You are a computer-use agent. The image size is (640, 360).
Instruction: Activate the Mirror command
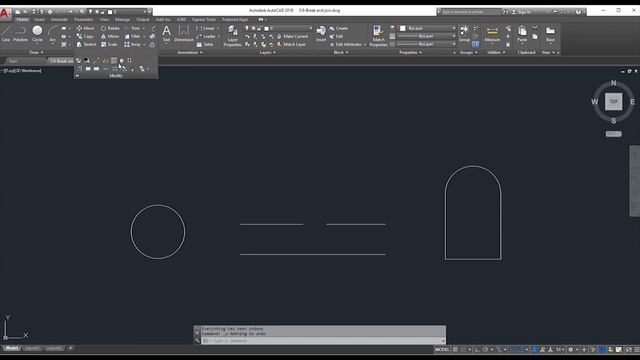pos(110,36)
